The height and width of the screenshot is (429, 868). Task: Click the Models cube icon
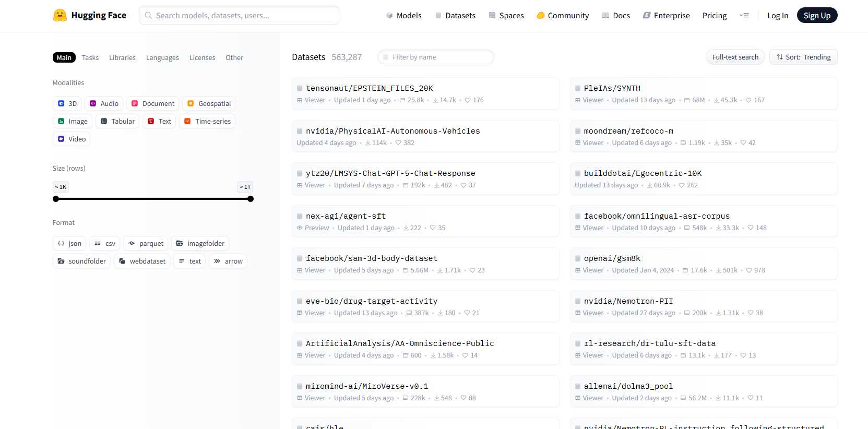[x=389, y=15]
